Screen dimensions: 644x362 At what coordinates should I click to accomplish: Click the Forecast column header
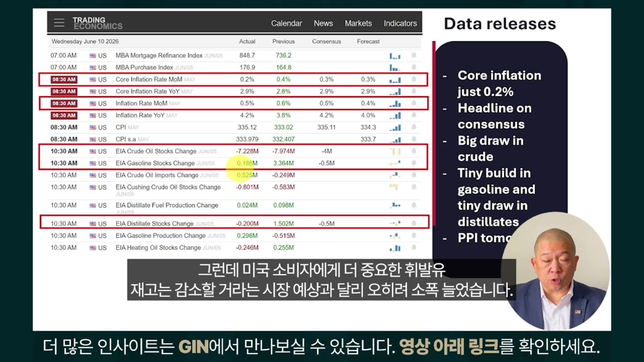tap(368, 42)
